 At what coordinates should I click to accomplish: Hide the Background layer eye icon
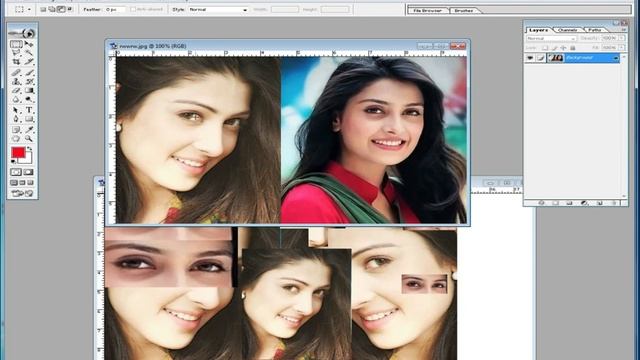click(x=530, y=58)
